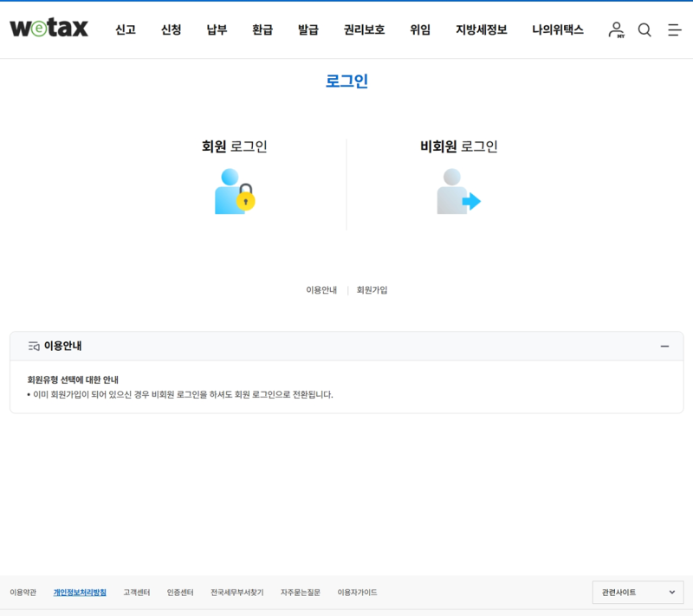Click the search magnifier icon
Image resolution: width=693 pixels, height=616 pixels.
(644, 29)
